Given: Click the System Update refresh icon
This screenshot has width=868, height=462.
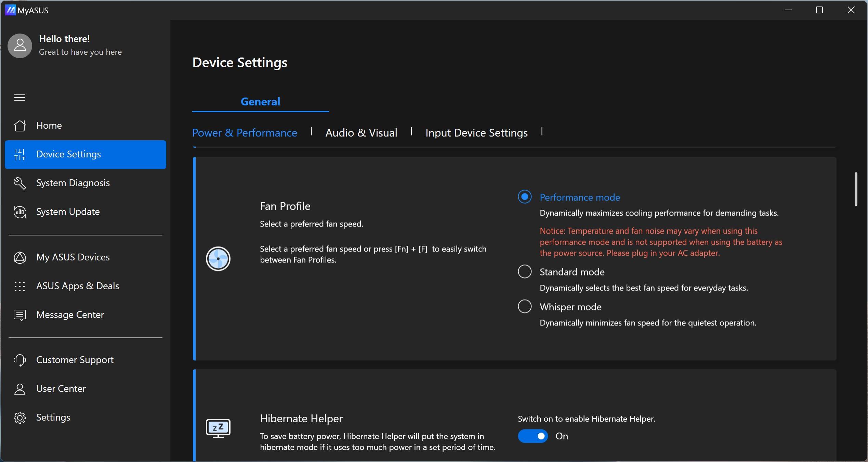Looking at the screenshot, I should click(x=19, y=212).
